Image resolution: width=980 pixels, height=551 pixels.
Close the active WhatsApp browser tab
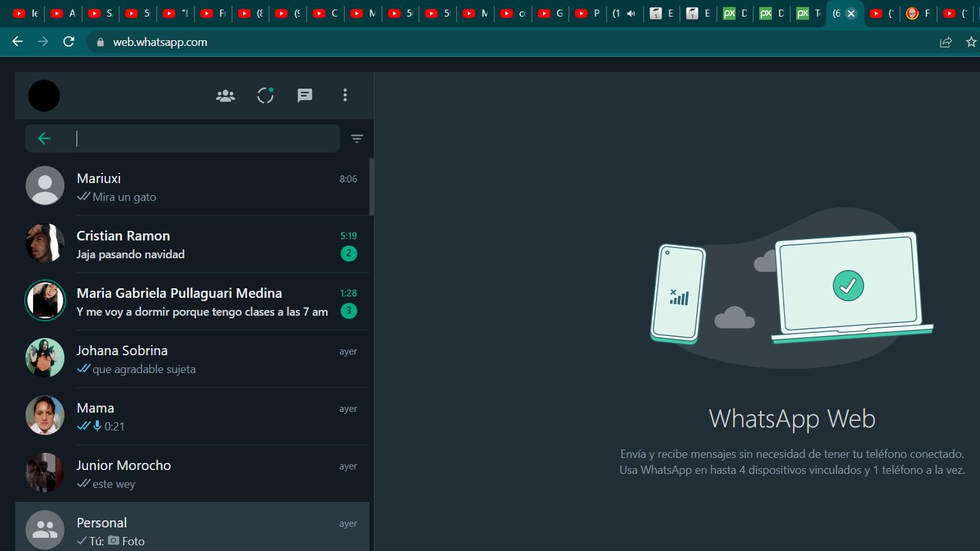[x=850, y=13]
